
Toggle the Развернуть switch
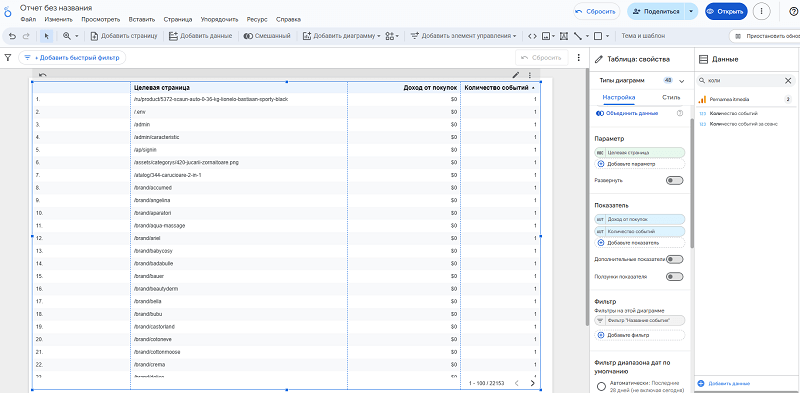tap(674, 181)
